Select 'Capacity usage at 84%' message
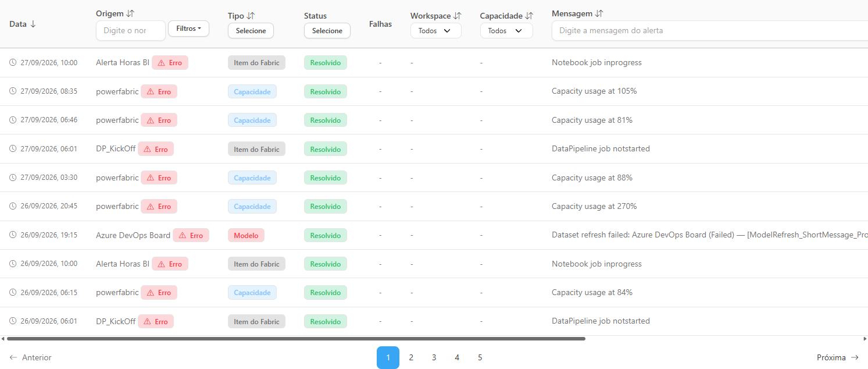 (592, 293)
